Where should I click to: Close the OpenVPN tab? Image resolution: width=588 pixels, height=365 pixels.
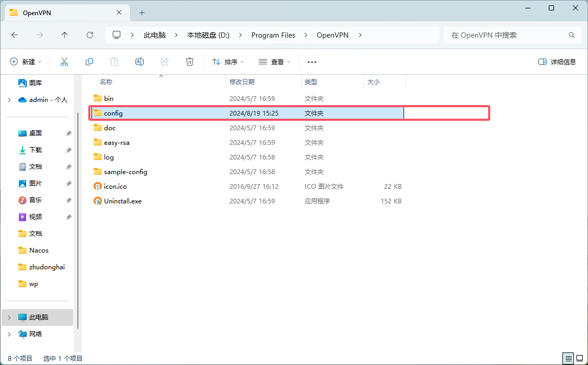(119, 13)
